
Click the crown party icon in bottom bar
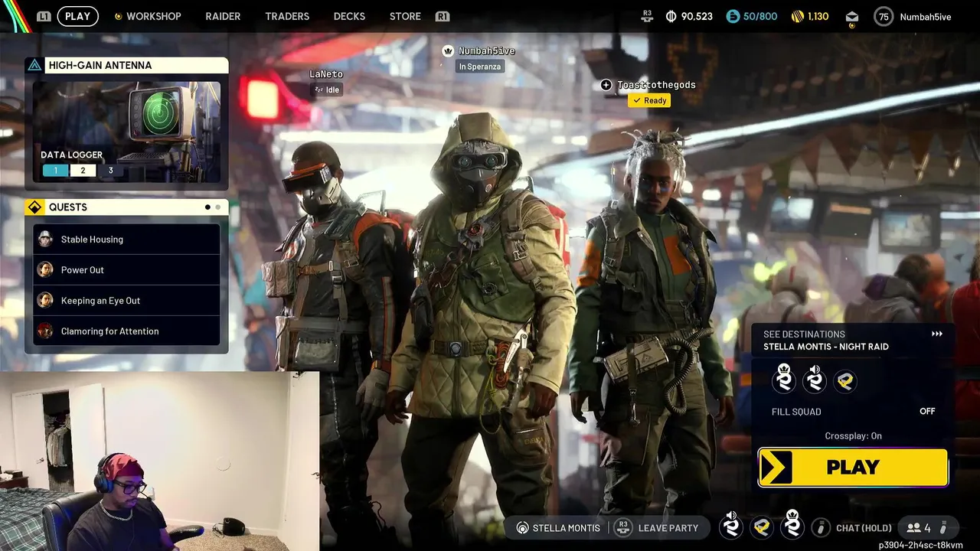(792, 525)
